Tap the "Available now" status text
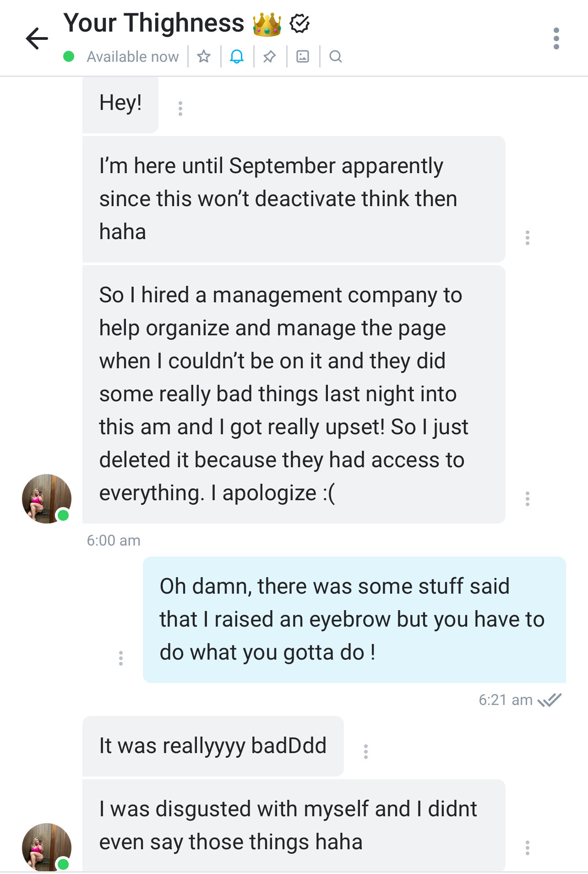The height and width of the screenshot is (874, 588). click(x=132, y=57)
